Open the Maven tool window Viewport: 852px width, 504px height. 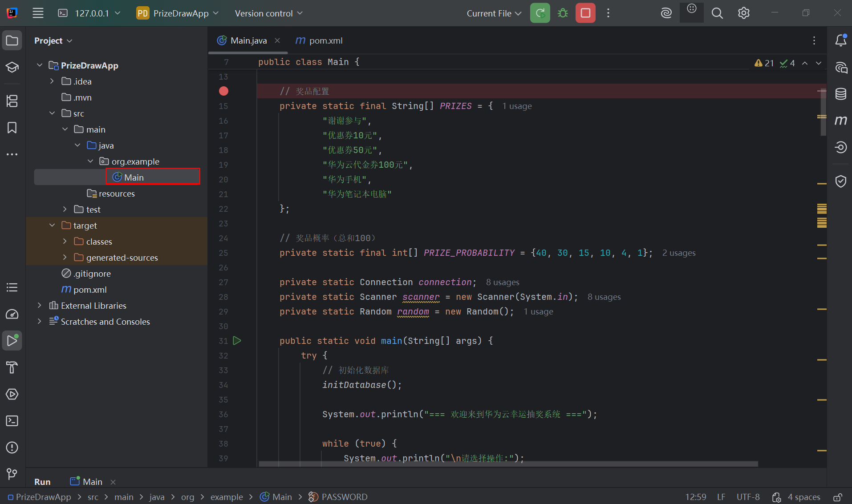coord(840,121)
